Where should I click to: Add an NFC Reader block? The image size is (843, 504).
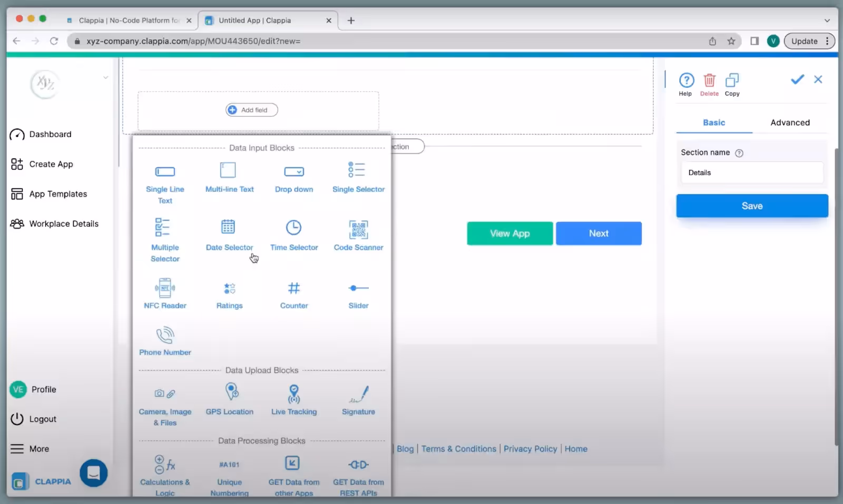pyautogui.click(x=165, y=294)
